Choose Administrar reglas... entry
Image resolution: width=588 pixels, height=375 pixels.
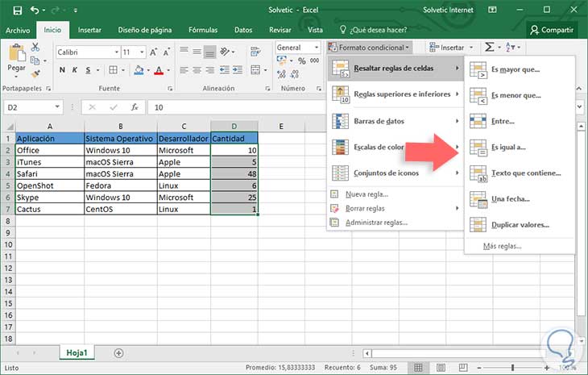395,223
